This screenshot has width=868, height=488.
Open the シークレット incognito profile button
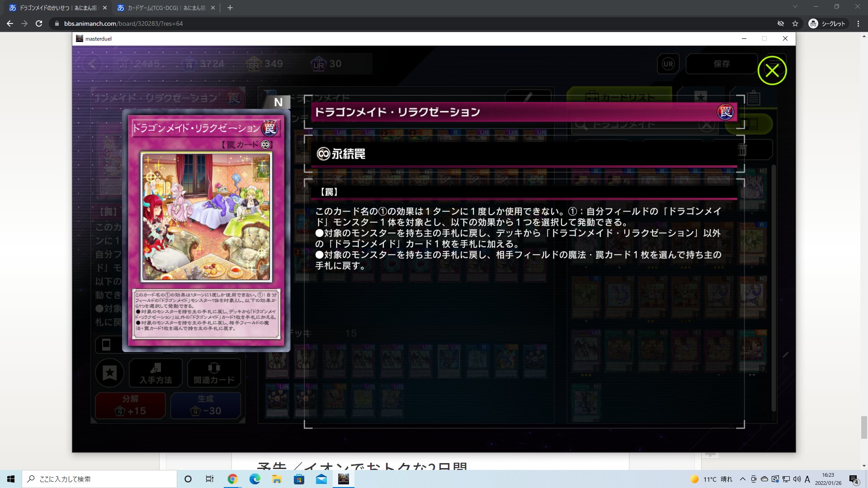click(827, 23)
